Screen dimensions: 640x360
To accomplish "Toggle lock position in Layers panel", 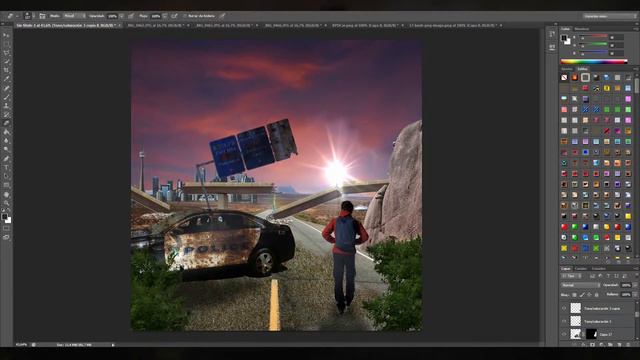I will click(589, 295).
